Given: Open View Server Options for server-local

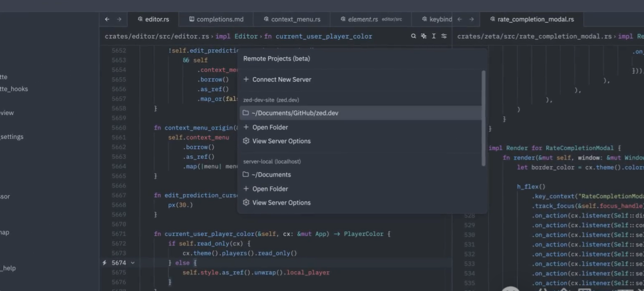Looking at the screenshot, I should click(360, 203).
